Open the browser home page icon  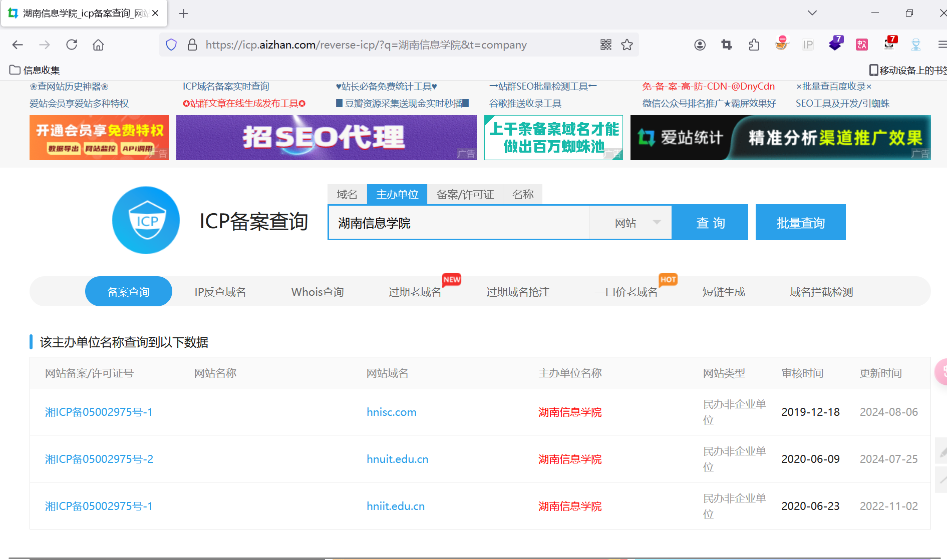point(98,45)
